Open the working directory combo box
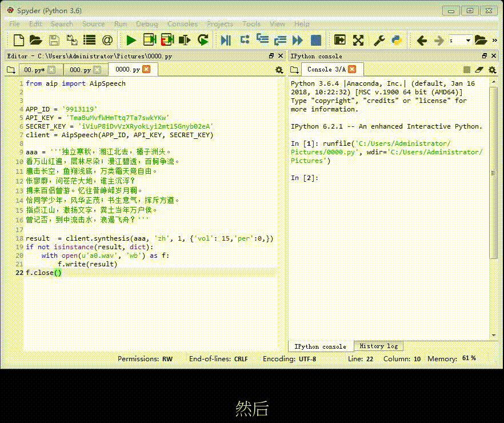Screen dimensions: 504x423 pyautogui.click(x=461, y=41)
